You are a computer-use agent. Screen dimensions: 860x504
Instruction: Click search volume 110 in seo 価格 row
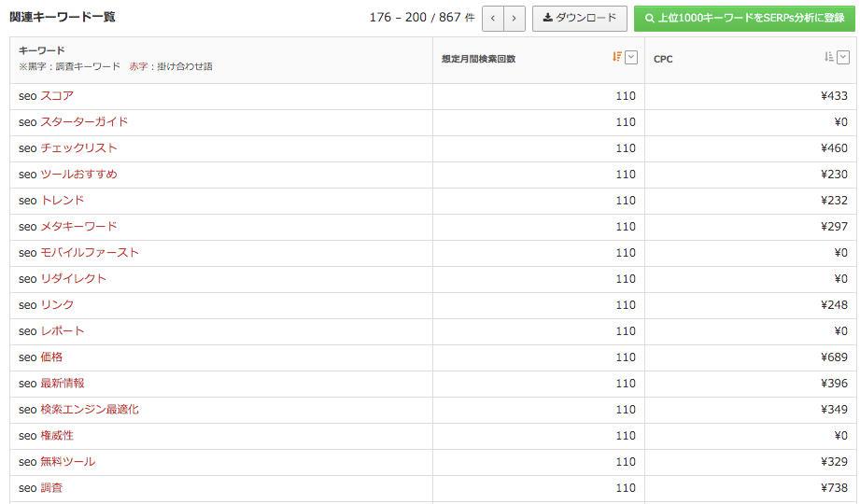tap(626, 357)
